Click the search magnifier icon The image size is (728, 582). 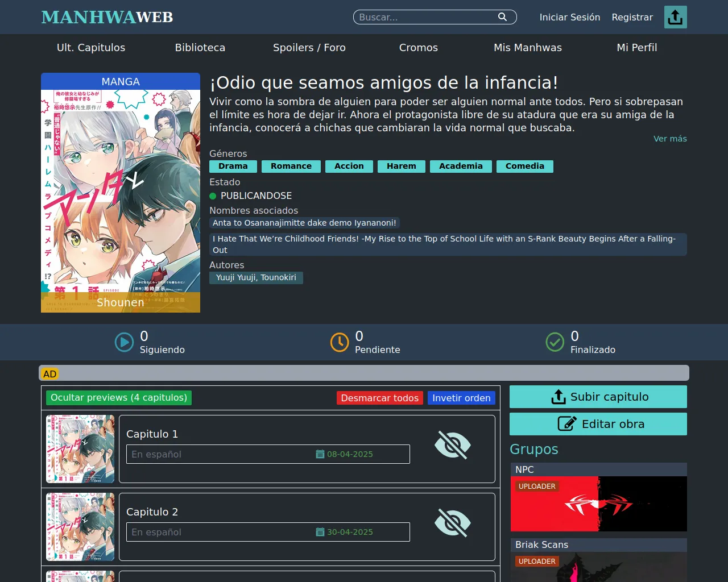[x=502, y=17]
